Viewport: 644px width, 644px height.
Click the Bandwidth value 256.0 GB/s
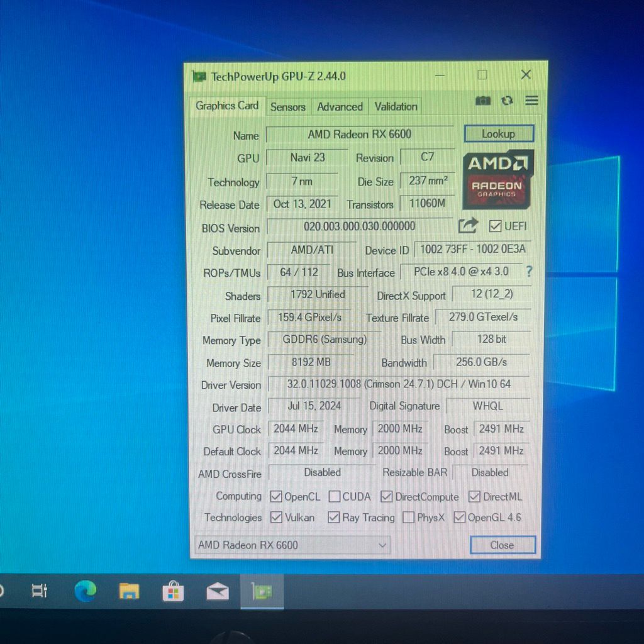[x=481, y=362]
